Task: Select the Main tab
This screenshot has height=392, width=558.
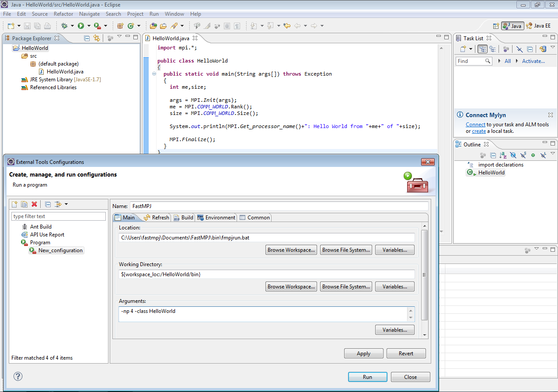Action: coord(125,217)
